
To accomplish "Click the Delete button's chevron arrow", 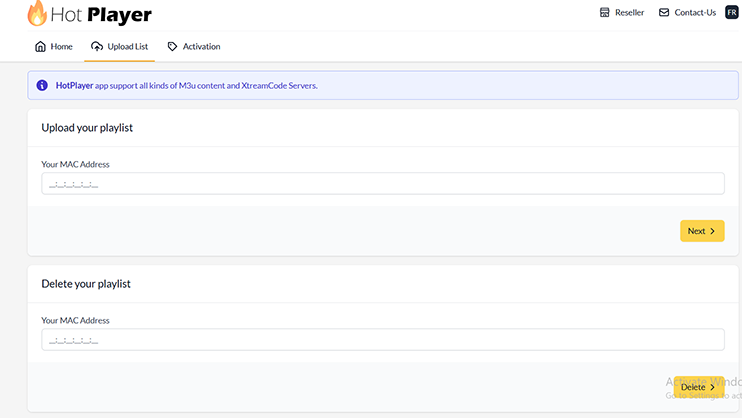I will pyautogui.click(x=712, y=387).
